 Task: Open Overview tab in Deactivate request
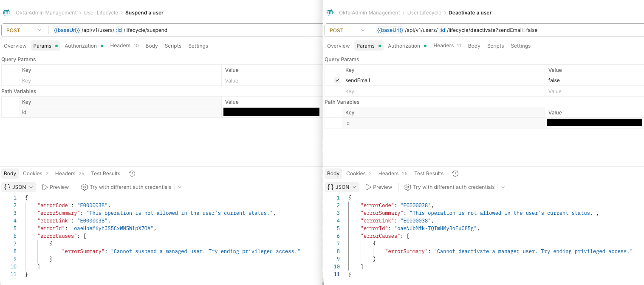(x=339, y=46)
